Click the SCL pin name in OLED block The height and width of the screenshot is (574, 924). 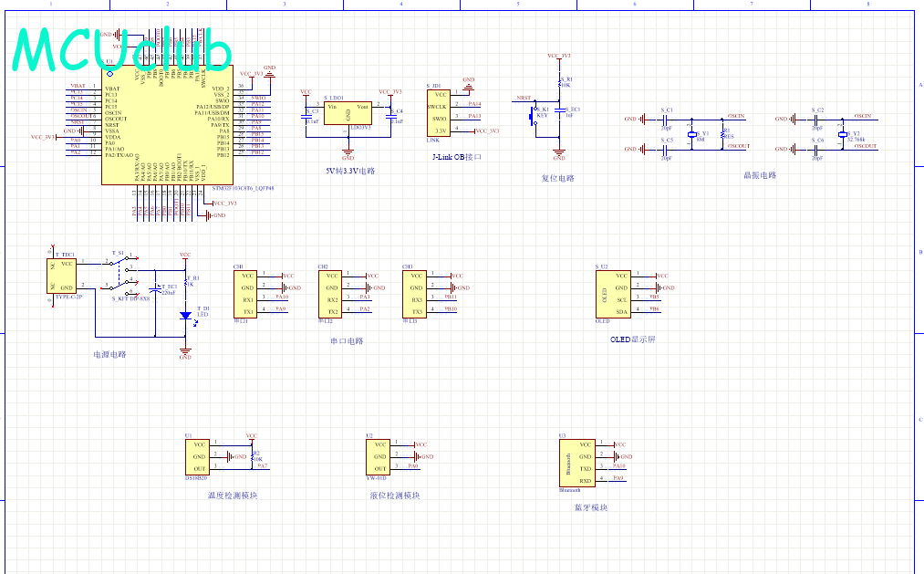point(622,300)
